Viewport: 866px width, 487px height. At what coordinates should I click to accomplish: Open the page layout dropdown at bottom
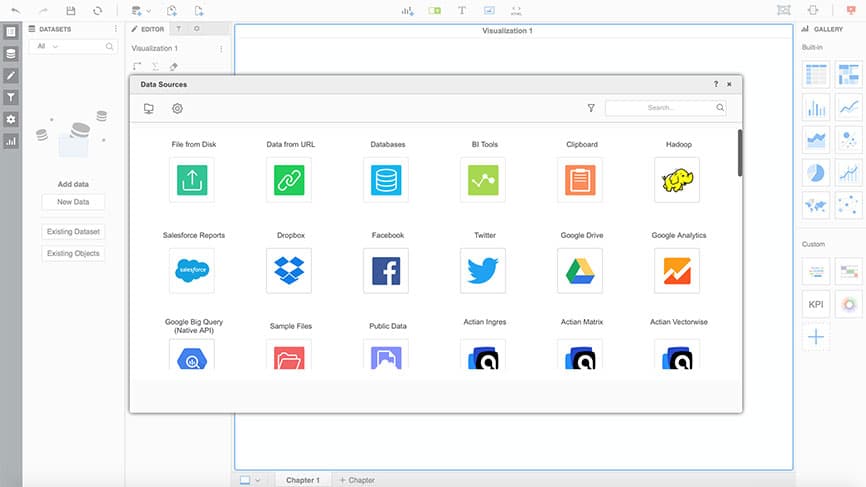251,480
